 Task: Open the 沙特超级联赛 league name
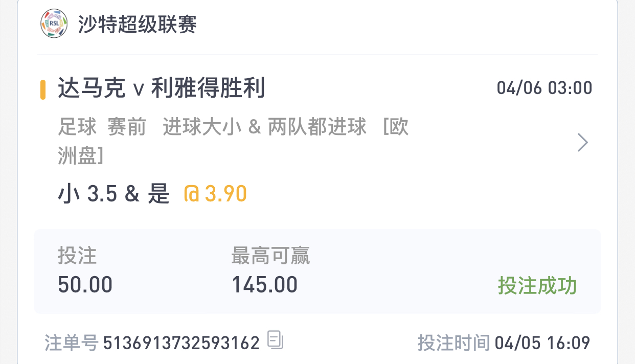[138, 24]
